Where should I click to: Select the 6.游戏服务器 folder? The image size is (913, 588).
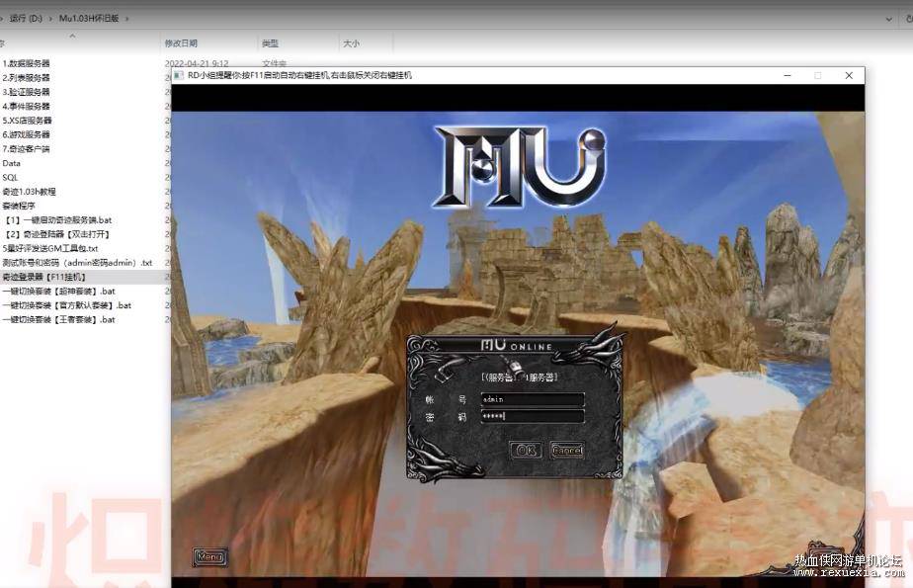[x=27, y=134]
